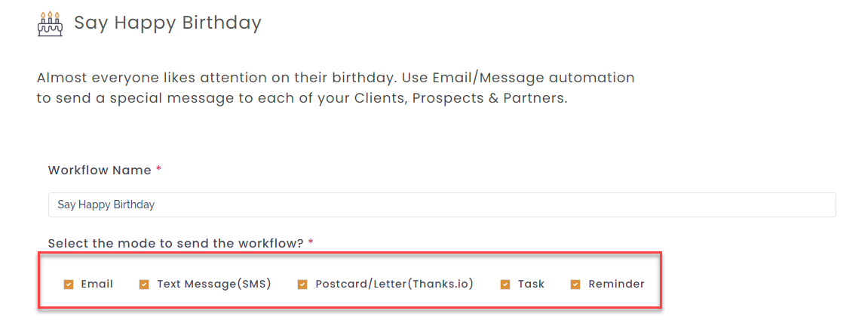
Task: Turn off the Reminder checkbox
Action: (575, 285)
